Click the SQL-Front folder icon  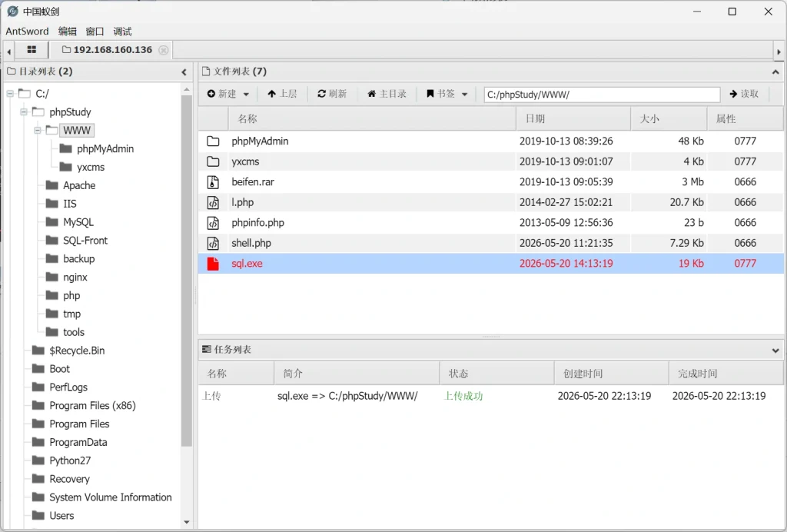[51, 240]
